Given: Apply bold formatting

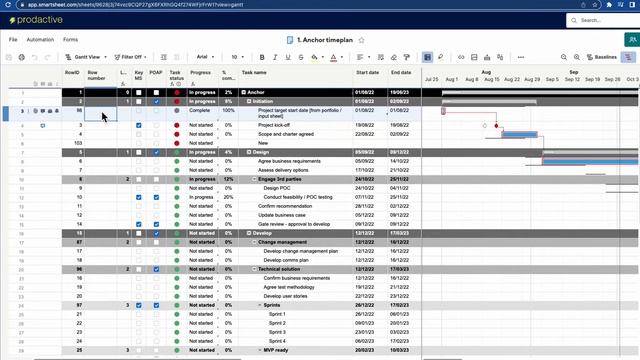Looking at the screenshot, I should [262, 58].
